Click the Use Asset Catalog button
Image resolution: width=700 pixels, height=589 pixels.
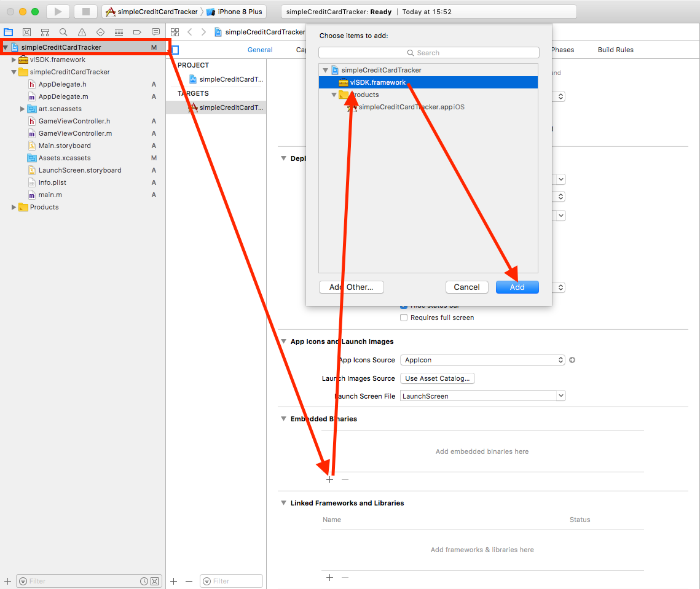(x=437, y=378)
